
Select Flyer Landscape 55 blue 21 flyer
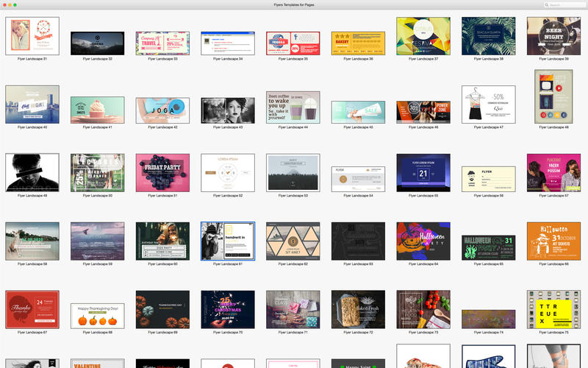tap(423, 173)
